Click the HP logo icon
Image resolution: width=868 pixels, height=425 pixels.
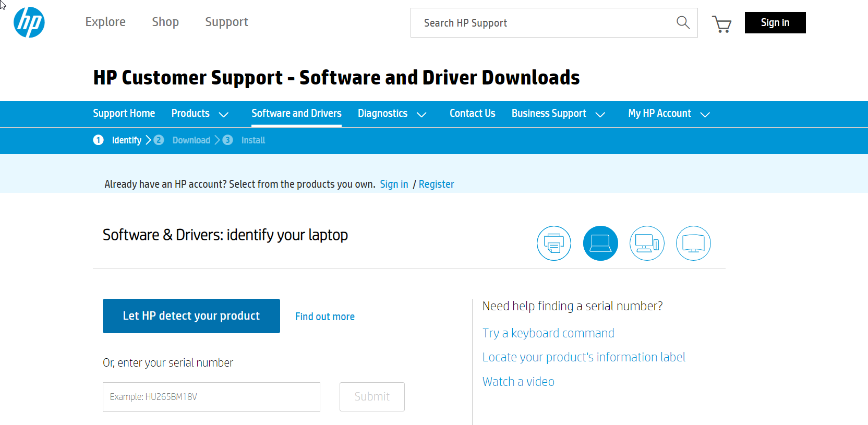point(29,22)
